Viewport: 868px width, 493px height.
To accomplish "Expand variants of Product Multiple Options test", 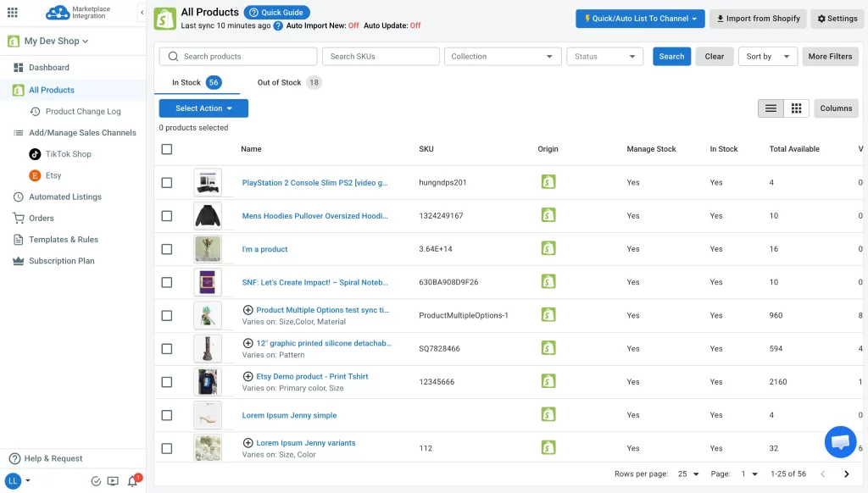I will [248, 310].
